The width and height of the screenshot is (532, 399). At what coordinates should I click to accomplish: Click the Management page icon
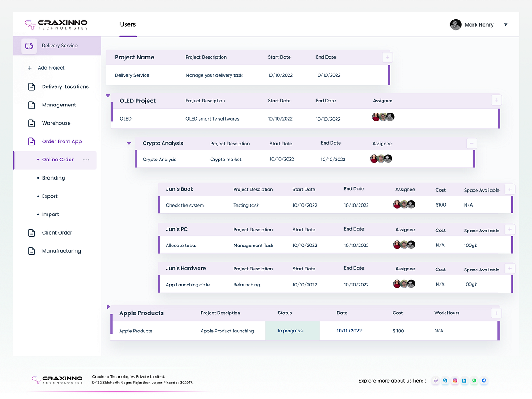31,105
